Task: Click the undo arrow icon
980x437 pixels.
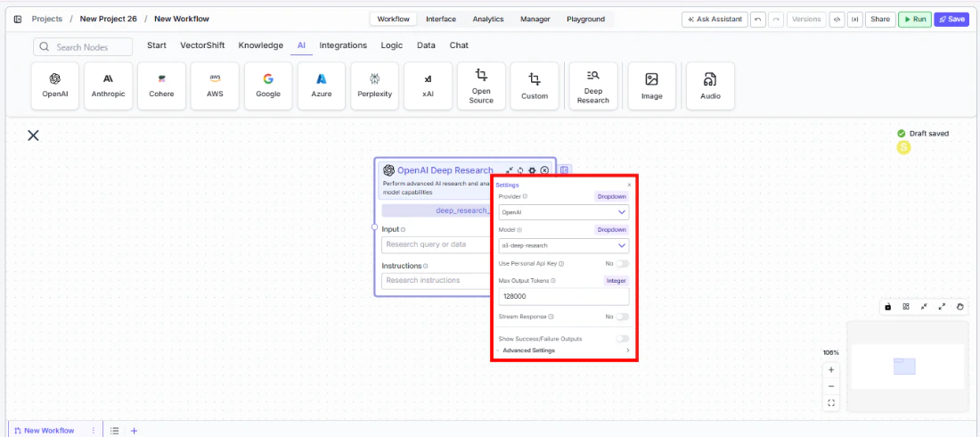Action: click(757, 20)
